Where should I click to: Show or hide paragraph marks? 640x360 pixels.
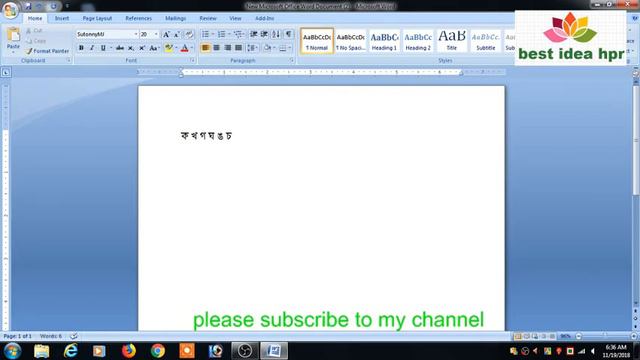[288, 34]
